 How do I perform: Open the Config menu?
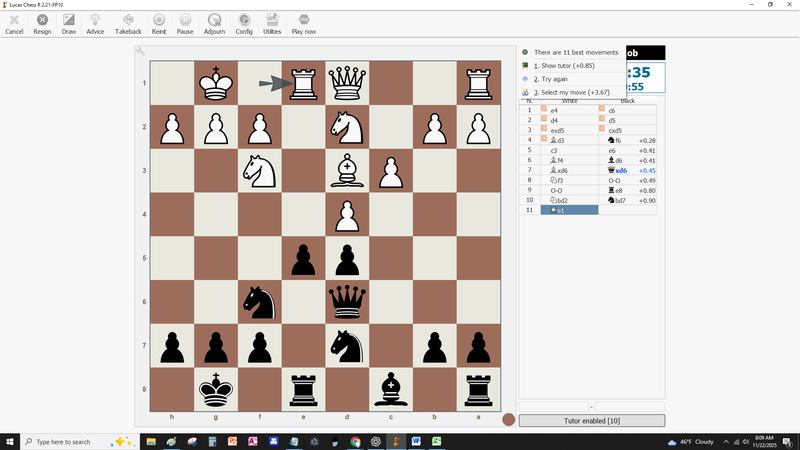coord(244,24)
